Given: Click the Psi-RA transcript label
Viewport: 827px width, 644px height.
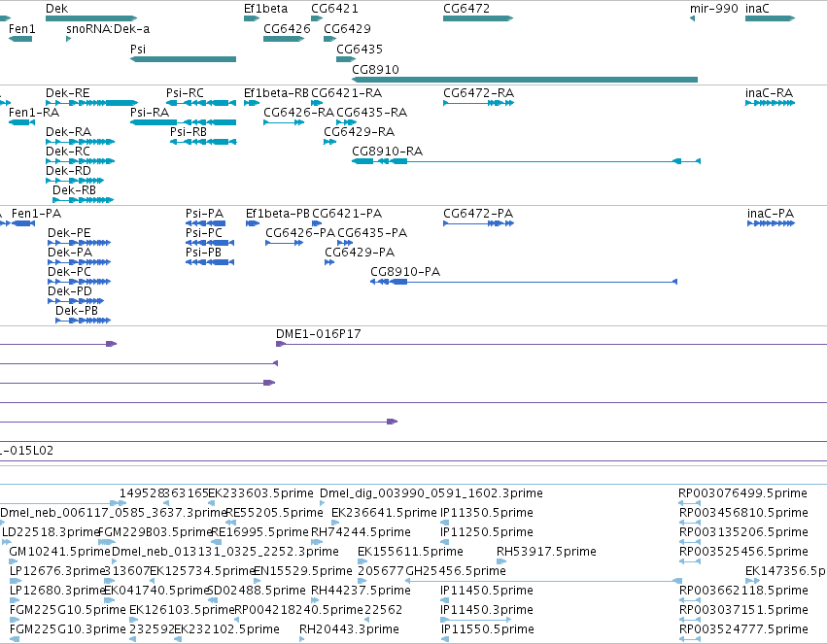Looking at the screenshot, I should click(150, 113).
